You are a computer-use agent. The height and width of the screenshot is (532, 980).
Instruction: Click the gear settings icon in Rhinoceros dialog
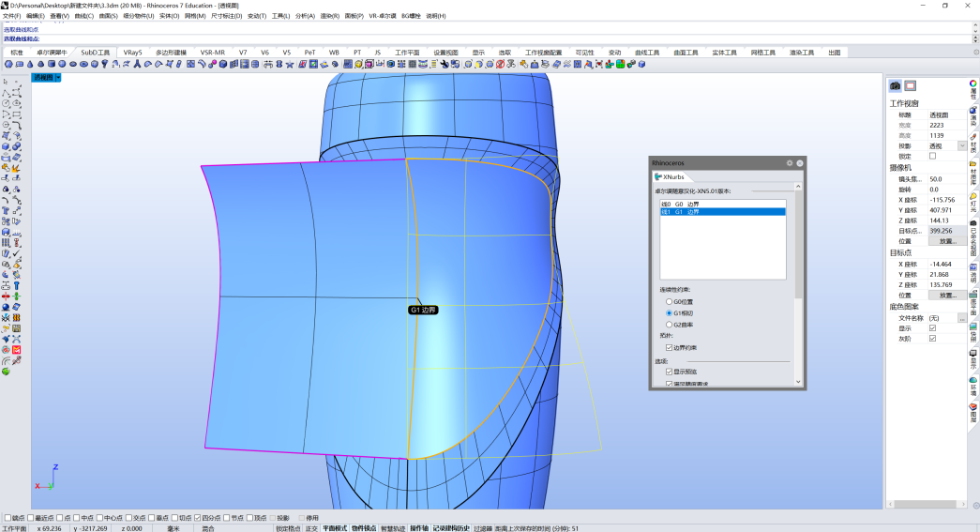click(x=790, y=162)
